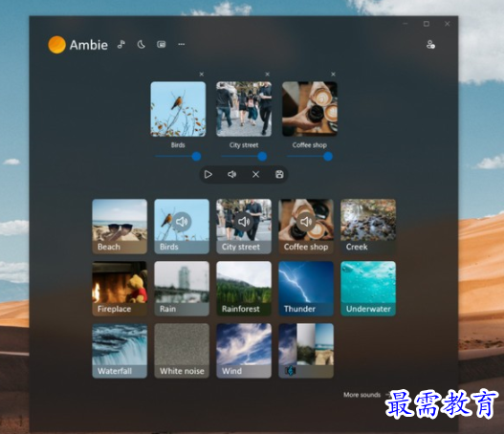Toggle the City street sound tile in grid
504x434 pixels.
[244, 227]
